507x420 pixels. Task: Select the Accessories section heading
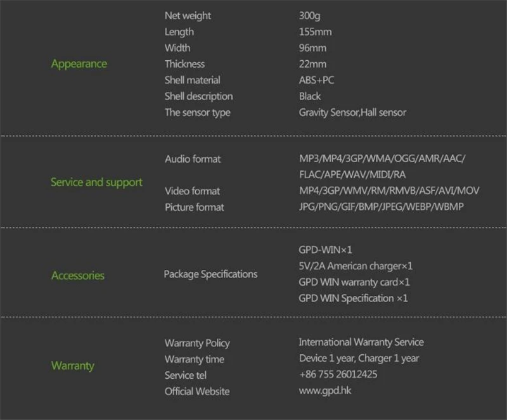(x=77, y=276)
